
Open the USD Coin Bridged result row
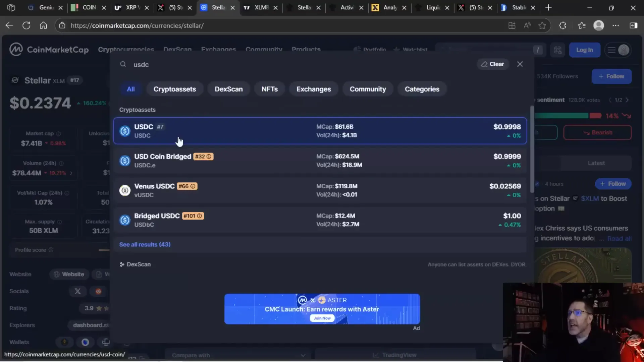pyautogui.click(x=320, y=161)
